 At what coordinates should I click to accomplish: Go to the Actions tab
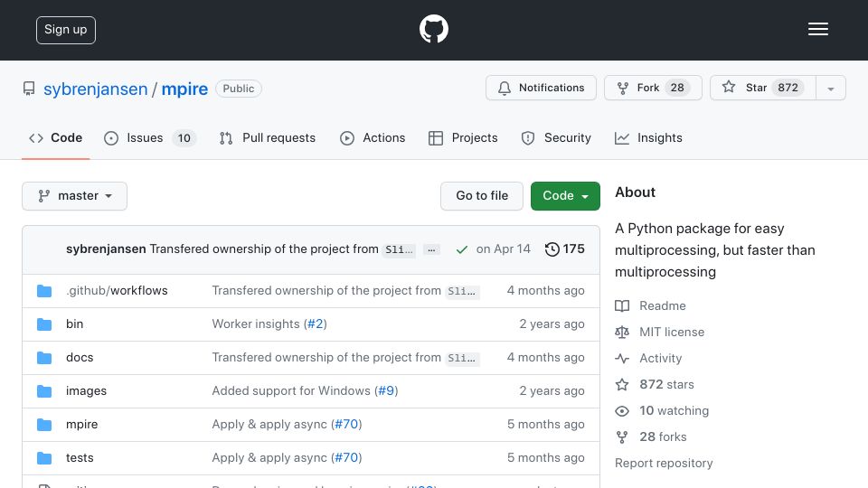(373, 137)
